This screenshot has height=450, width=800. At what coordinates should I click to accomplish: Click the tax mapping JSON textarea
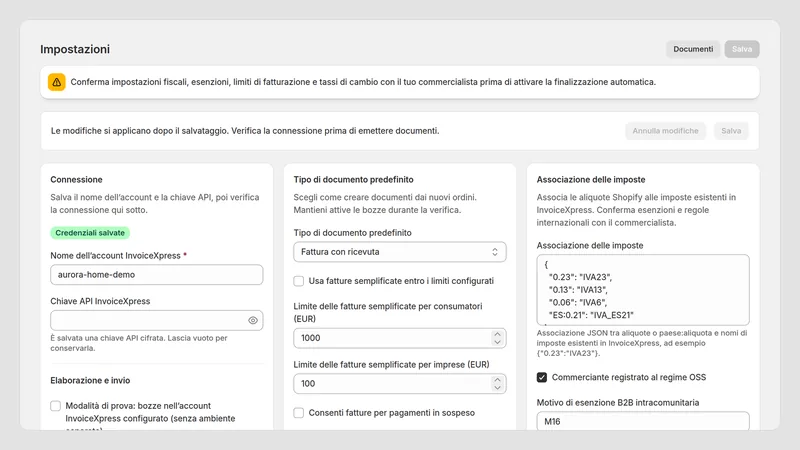[x=643, y=290]
